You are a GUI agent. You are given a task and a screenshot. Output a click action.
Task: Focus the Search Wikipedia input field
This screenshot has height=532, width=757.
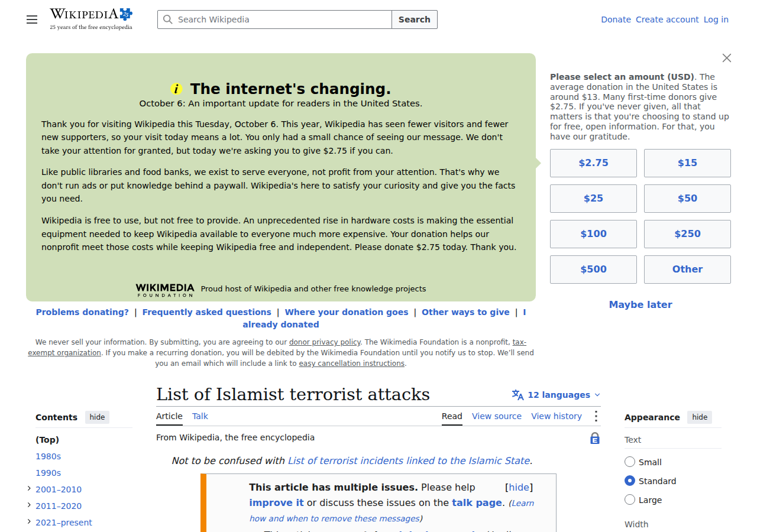click(274, 20)
